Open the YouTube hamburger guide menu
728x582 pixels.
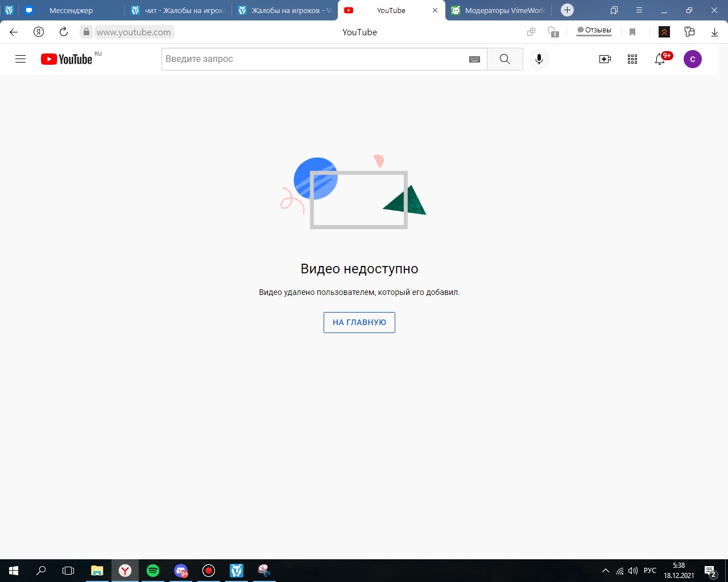coord(20,59)
